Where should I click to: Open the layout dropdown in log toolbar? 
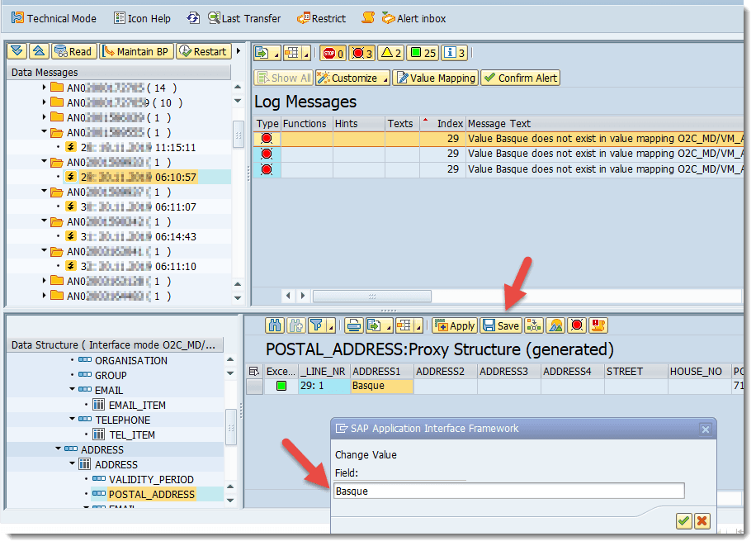(297, 53)
